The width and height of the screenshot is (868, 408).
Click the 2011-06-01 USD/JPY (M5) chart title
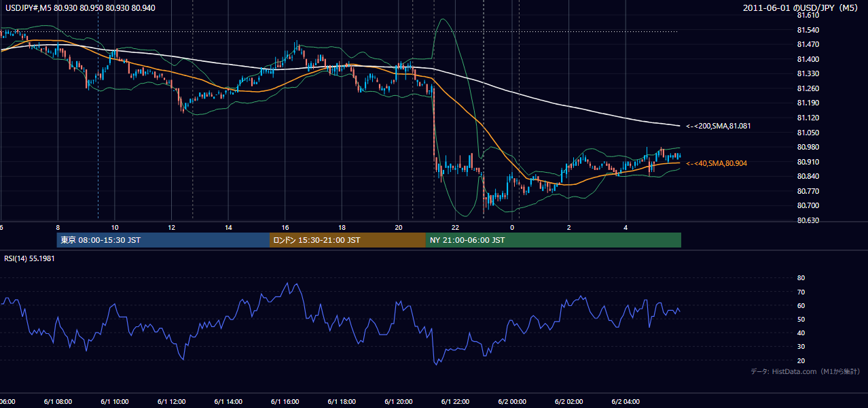click(801, 8)
